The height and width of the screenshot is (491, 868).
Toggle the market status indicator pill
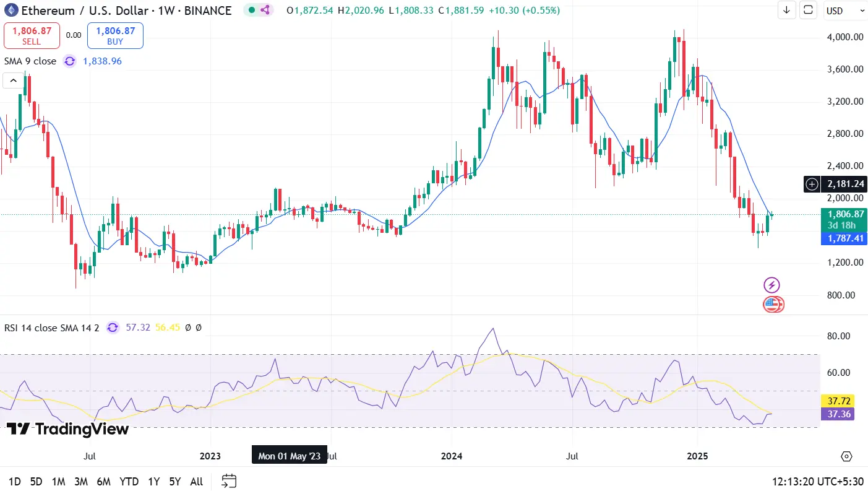[x=257, y=11]
